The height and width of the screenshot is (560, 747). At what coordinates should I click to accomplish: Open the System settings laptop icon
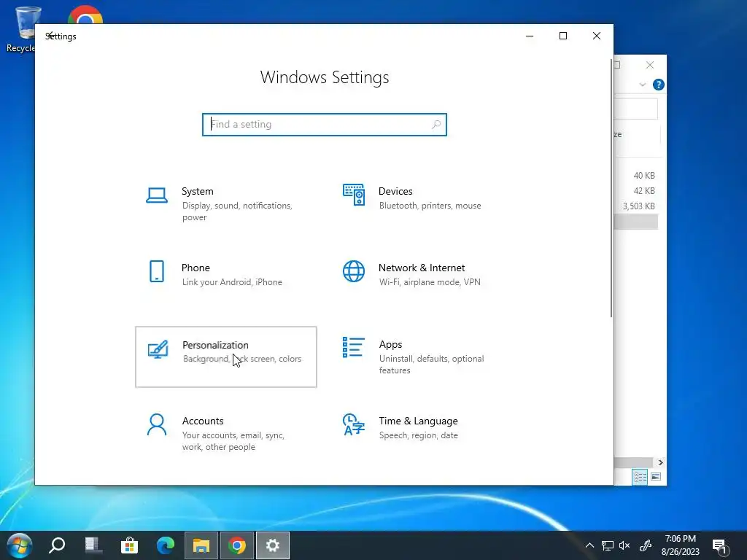point(157,195)
